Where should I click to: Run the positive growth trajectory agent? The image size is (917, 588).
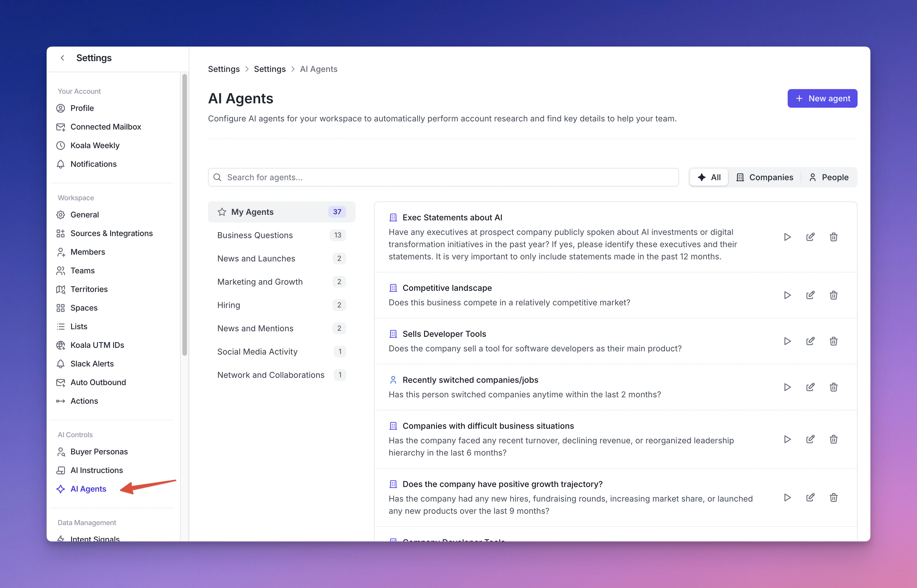point(787,497)
